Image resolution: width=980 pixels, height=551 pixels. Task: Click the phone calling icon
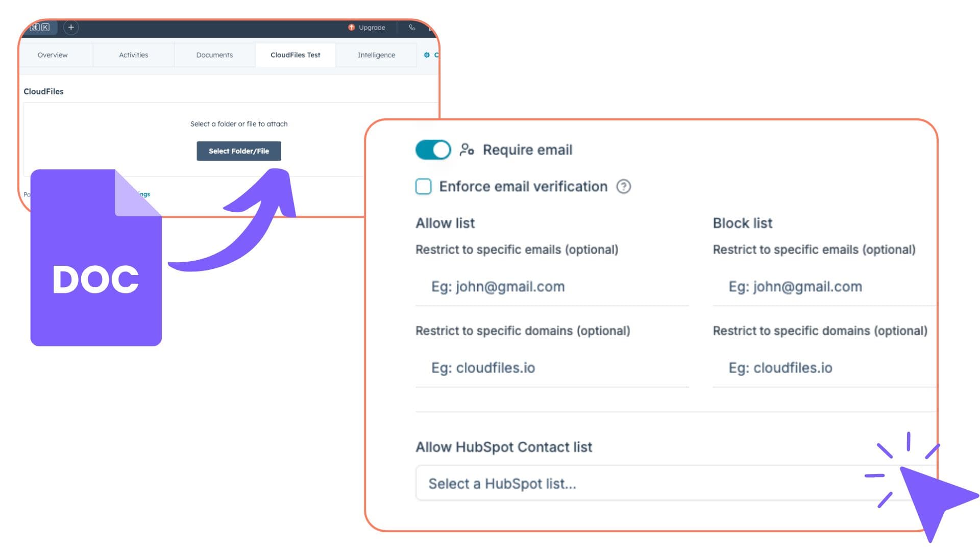412,28
